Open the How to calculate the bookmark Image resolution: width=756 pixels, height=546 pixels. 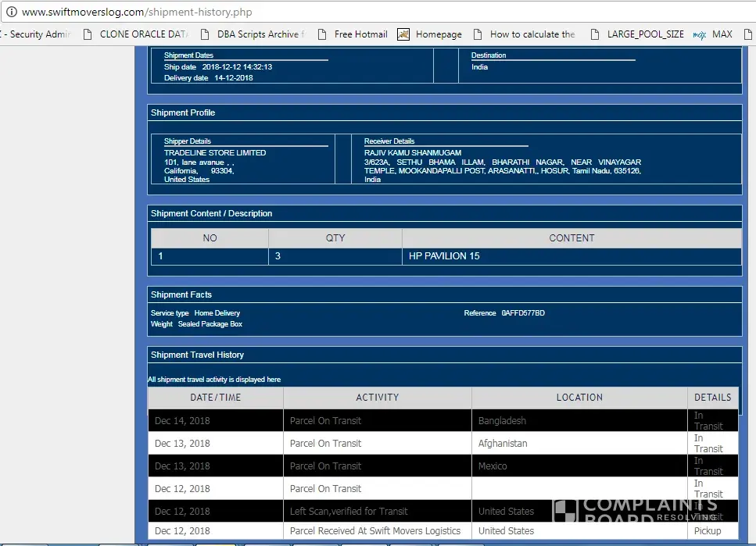524,34
